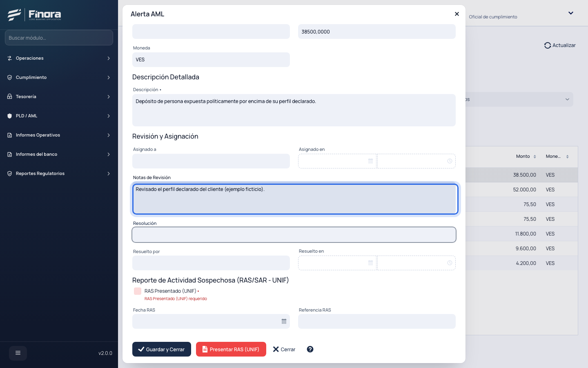This screenshot has height=368, width=588.
Task: Click the Guardar y Cerrar button
Action: click(x=162, y=349)
